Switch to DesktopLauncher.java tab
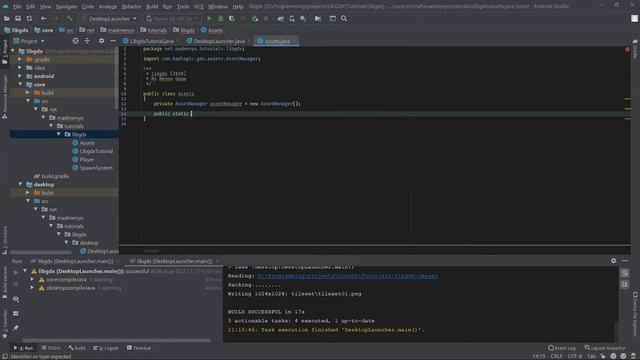The image size is (640, 360). pos(219,41)
